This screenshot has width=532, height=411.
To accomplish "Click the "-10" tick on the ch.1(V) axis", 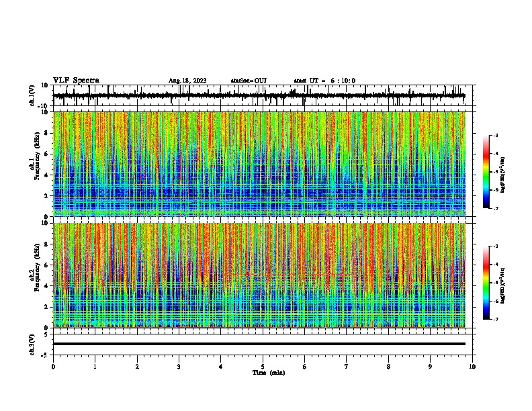I will click(44, 106).
